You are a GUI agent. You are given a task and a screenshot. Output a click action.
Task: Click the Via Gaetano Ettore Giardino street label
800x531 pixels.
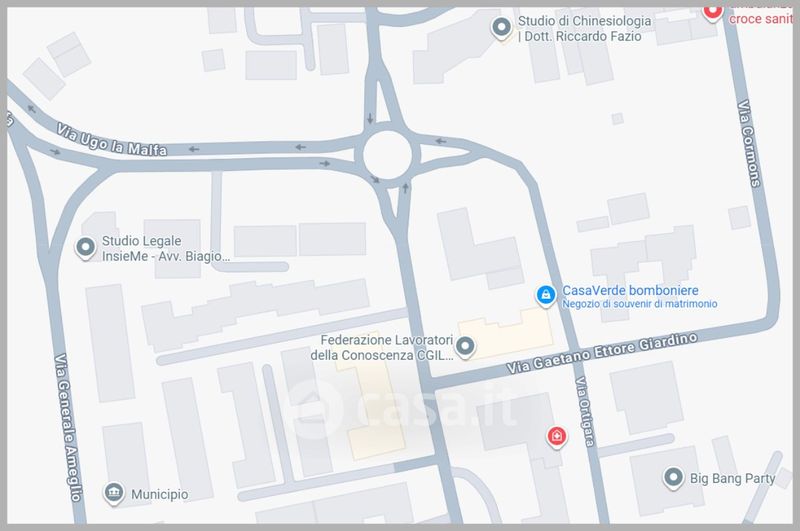602,353
